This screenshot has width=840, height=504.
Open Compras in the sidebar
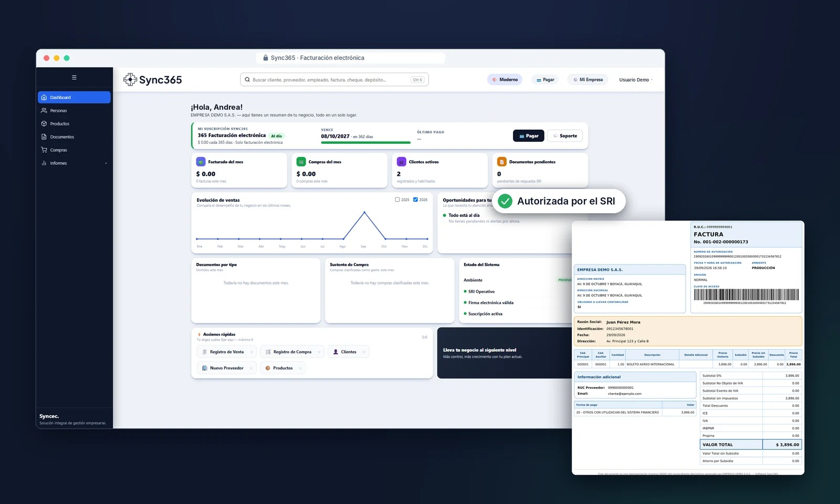pyautogui.click(x=74, y=150)
